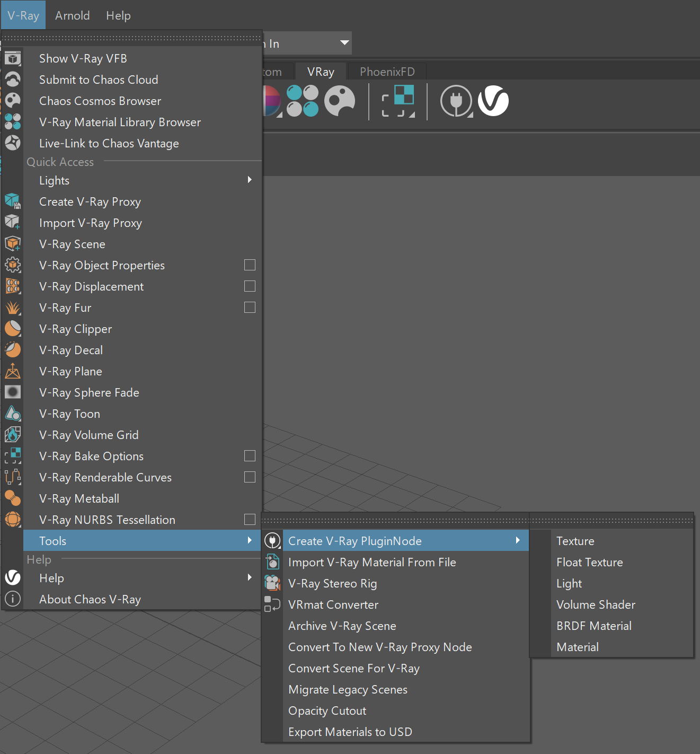Open V-Ray Object Properties option box

[250, 265]
